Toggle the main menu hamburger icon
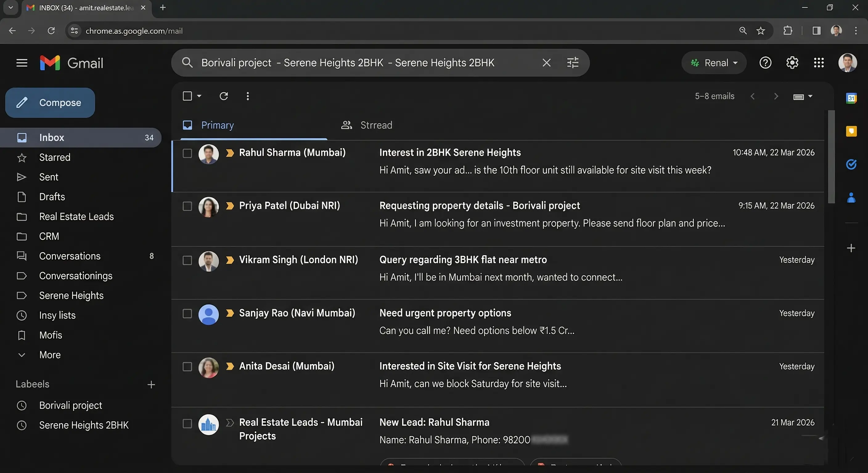 point(22,63)
